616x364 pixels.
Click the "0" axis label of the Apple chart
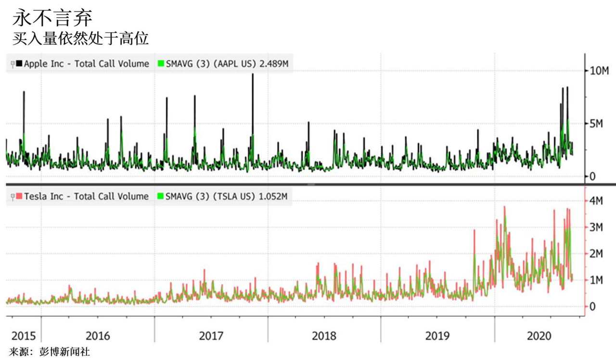click(x=593, y=176)
